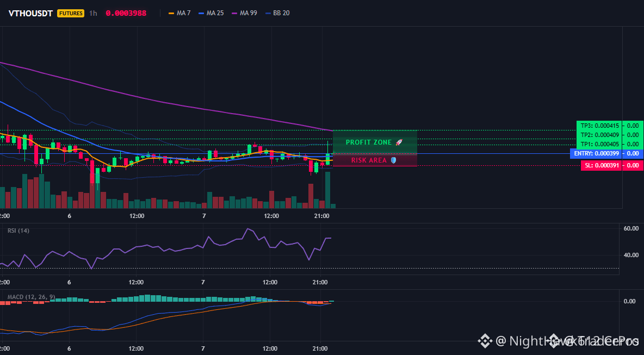
Task: Click the 21:00 time label under price chart
Action: pos(322,216)
